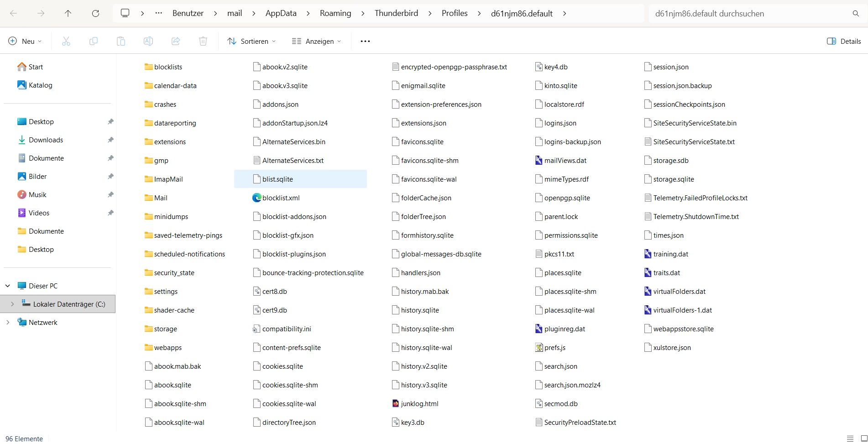The image size is (868, 444).
Task: Switch to large thumbnails view in status bar
Action: (863, 439)
